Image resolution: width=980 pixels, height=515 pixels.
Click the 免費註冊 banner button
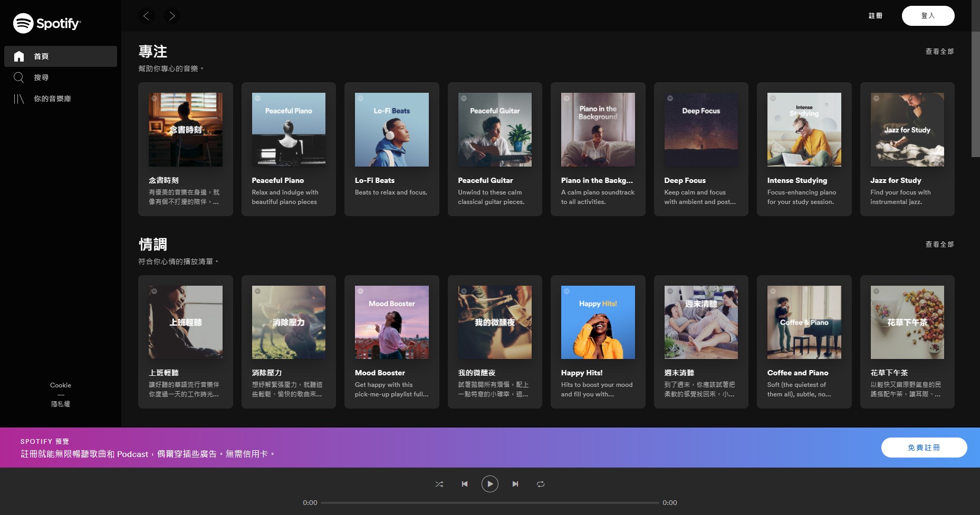(924, 448)
